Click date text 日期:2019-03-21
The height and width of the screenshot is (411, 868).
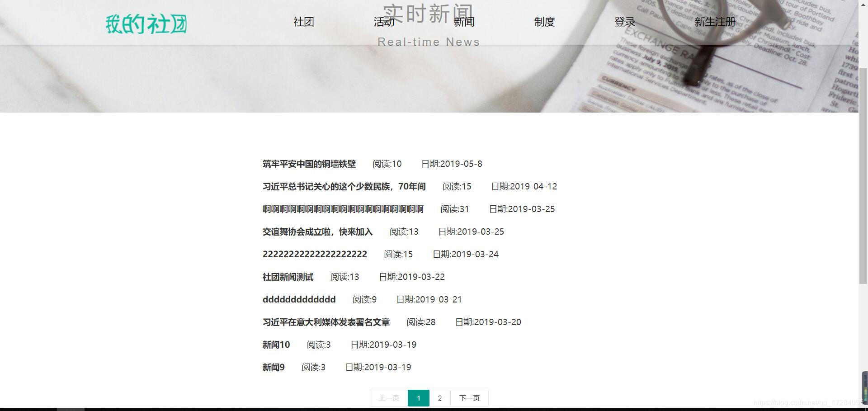(429, 299)
